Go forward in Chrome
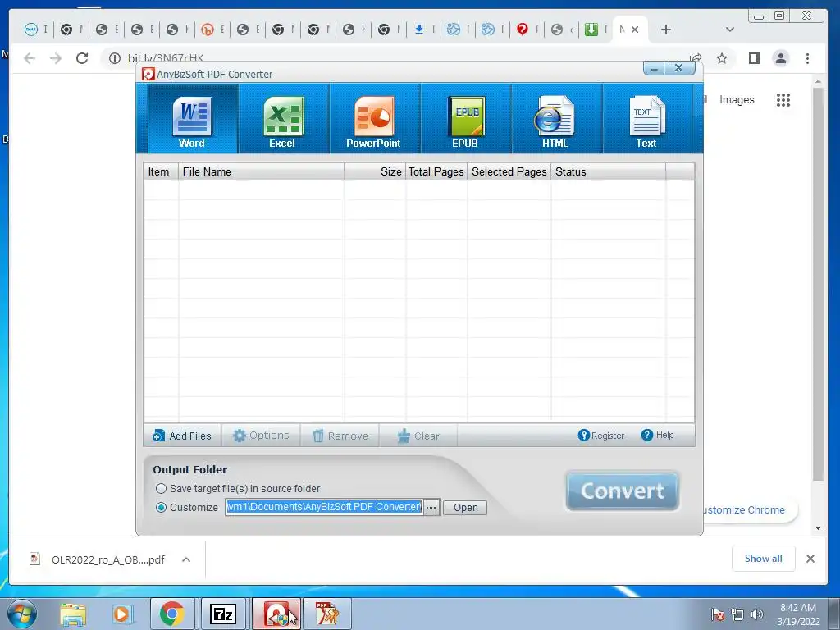The image size is (840, 630). tap(56, 58)
